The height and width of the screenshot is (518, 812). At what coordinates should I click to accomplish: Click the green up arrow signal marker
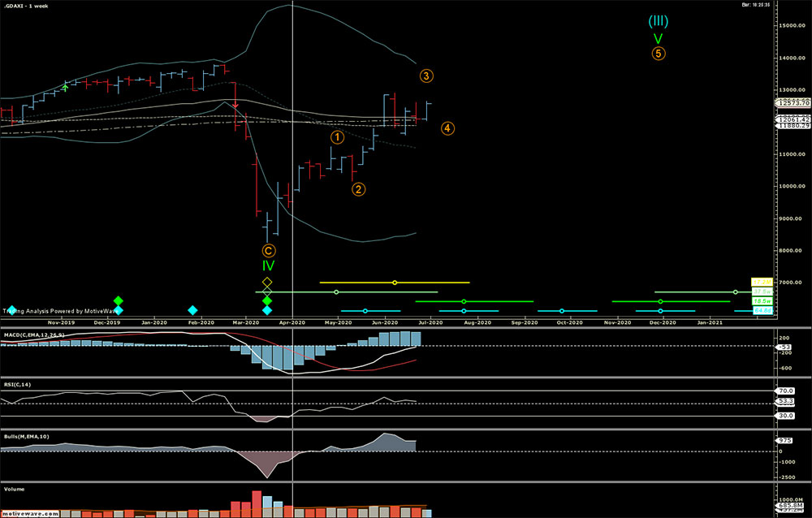(x=65, y=88)
